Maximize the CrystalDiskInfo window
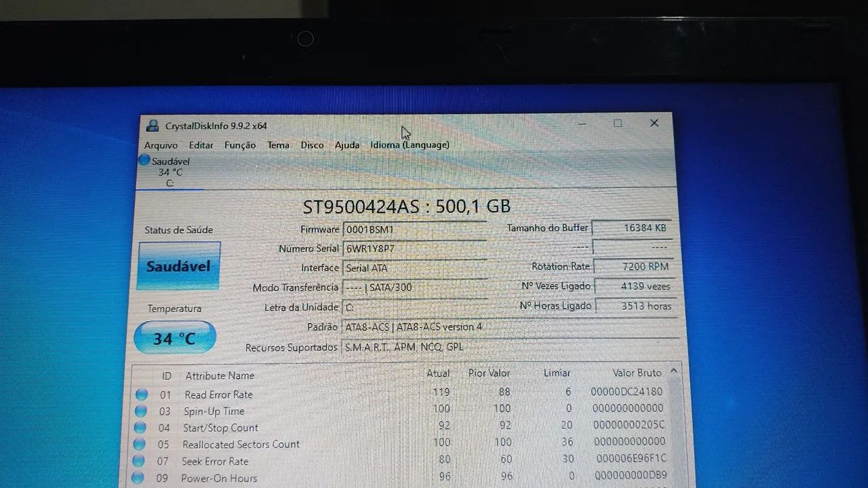Screen dimensions: 868x488 pyautogui.click(x=618, y=123)
